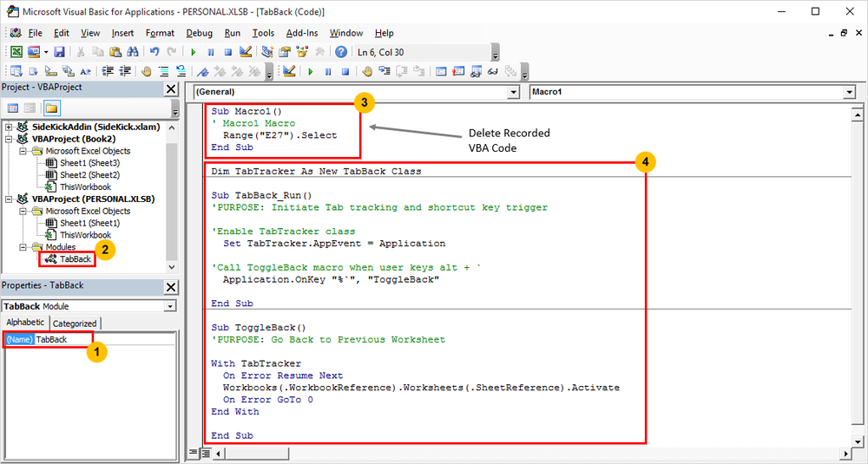The height and width of the screenshot is (464, 868).
Task: Switch to Procedure View at bottom left
Action: coord(193,453)
